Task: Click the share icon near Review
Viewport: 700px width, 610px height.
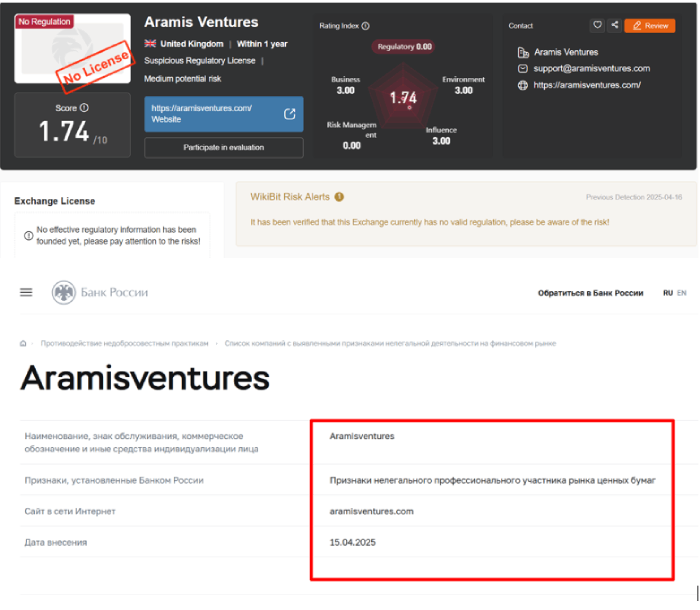Action: coord(615,25)
